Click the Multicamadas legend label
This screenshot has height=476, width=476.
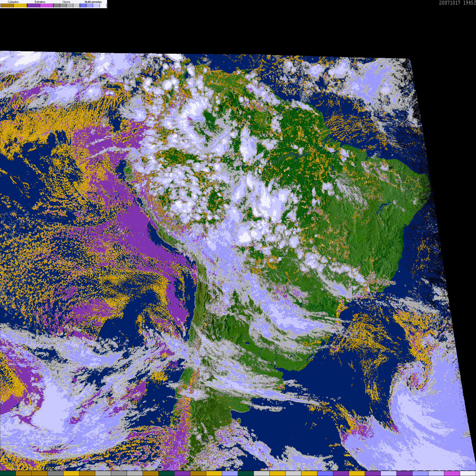click(x=93, y=2)
